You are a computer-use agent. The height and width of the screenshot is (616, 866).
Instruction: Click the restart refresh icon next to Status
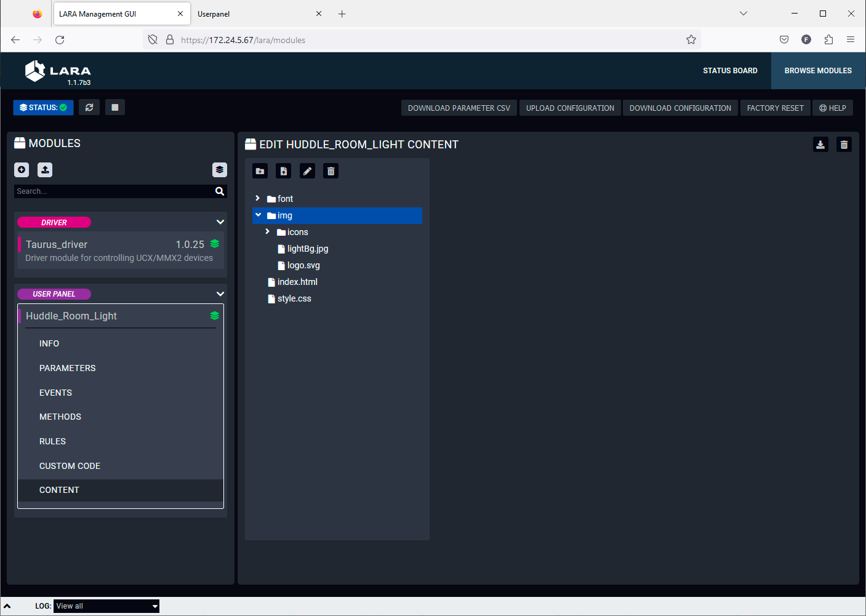89,108
